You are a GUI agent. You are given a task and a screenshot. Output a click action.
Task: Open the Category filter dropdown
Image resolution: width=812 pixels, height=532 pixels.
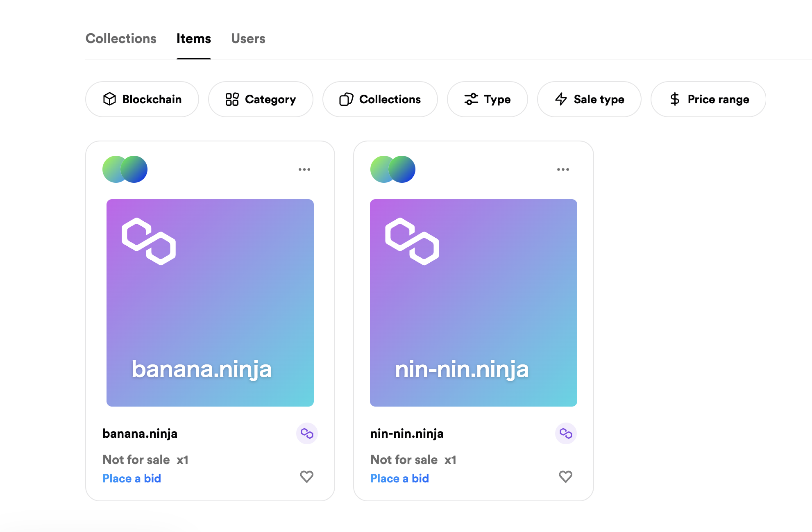click(261, 99)
